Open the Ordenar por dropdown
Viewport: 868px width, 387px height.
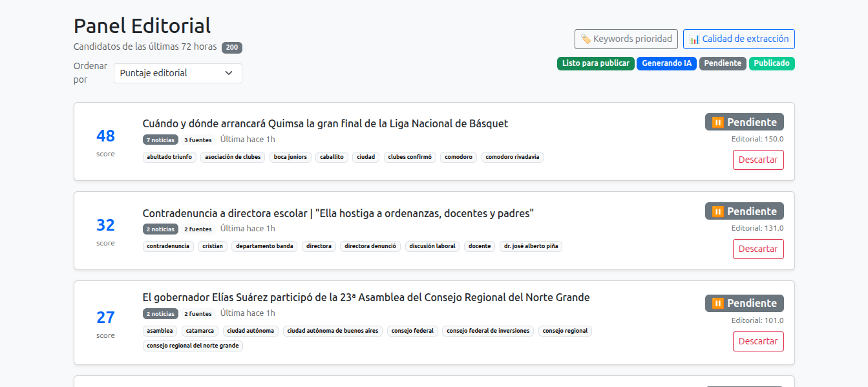tap(178, 73)
